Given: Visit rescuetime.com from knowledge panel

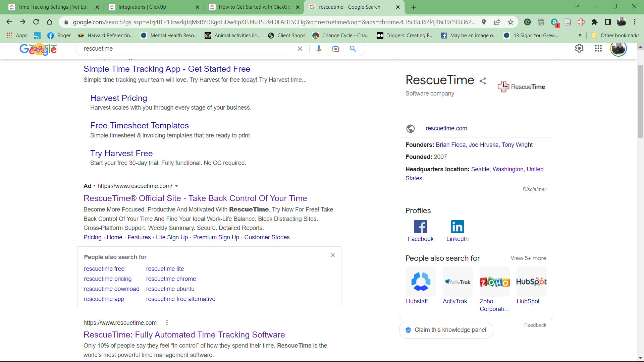Looking at the screenshot, I should click(x=446, y=128).
